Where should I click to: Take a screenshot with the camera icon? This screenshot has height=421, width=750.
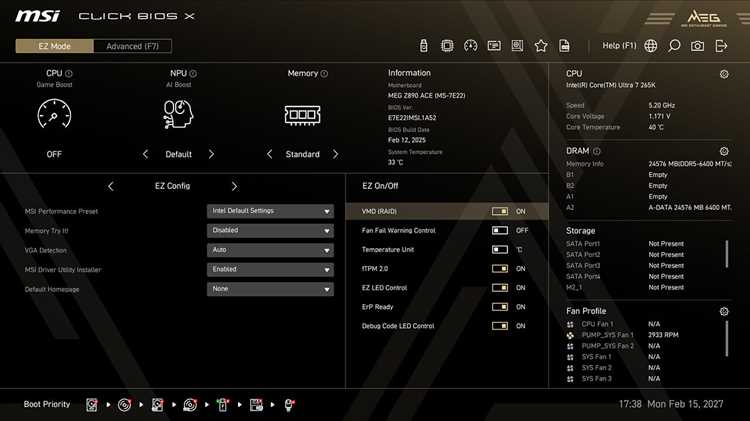(x=697, y=46)
